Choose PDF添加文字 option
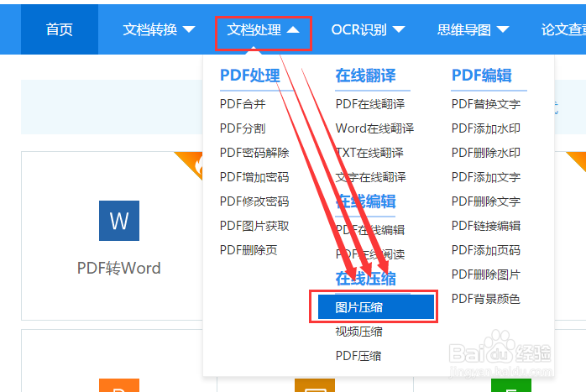Screen dimensions: 586x392 [486, 177]
